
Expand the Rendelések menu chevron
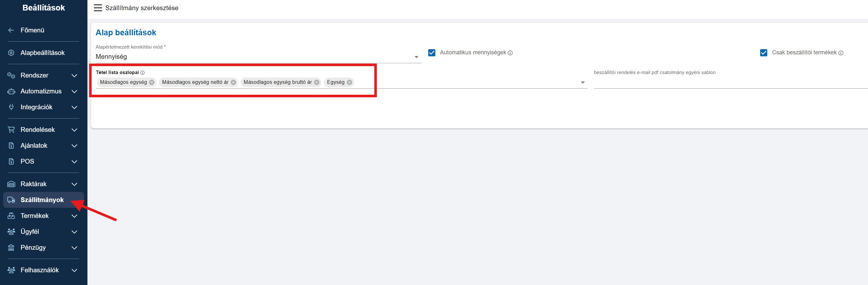74,130
